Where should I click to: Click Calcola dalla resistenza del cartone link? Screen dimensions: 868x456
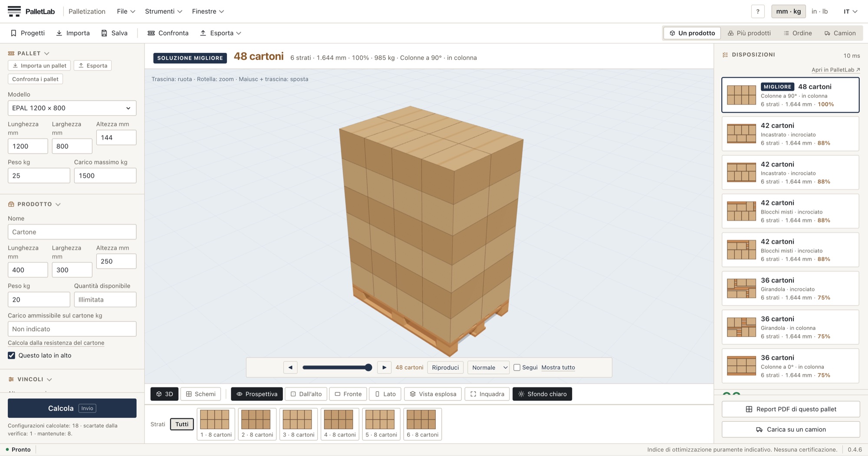[56, 343]
